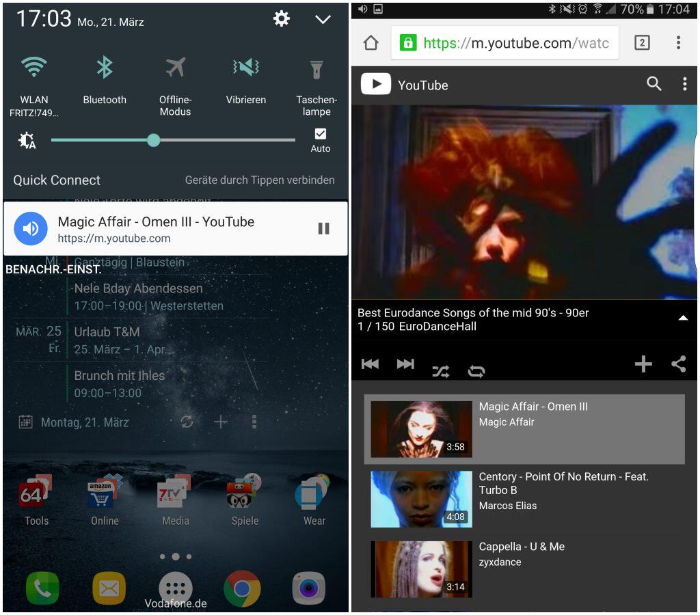
Task: Open the app drawer
Action: [x=176, y=588]
